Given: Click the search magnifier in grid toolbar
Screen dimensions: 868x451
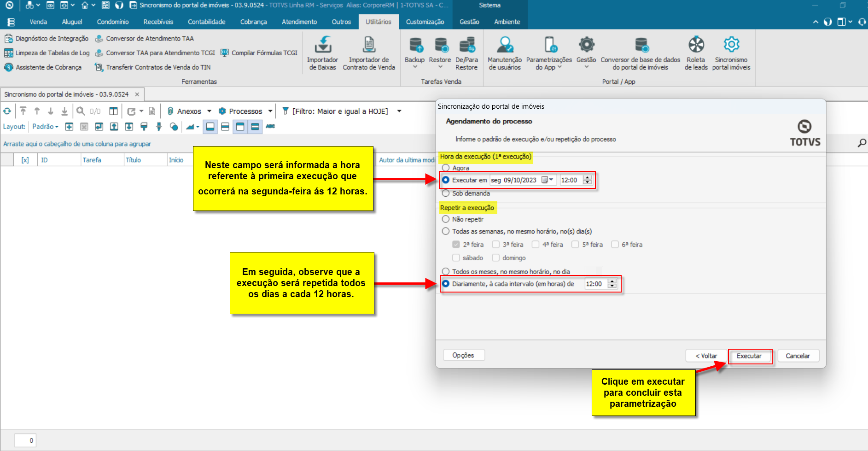Looking at the screenshot, I should [x=81, y=111].
